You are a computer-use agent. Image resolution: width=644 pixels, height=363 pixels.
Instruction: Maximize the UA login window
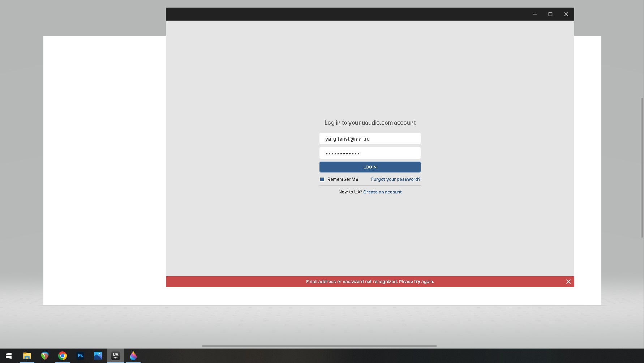click(550, 14)
